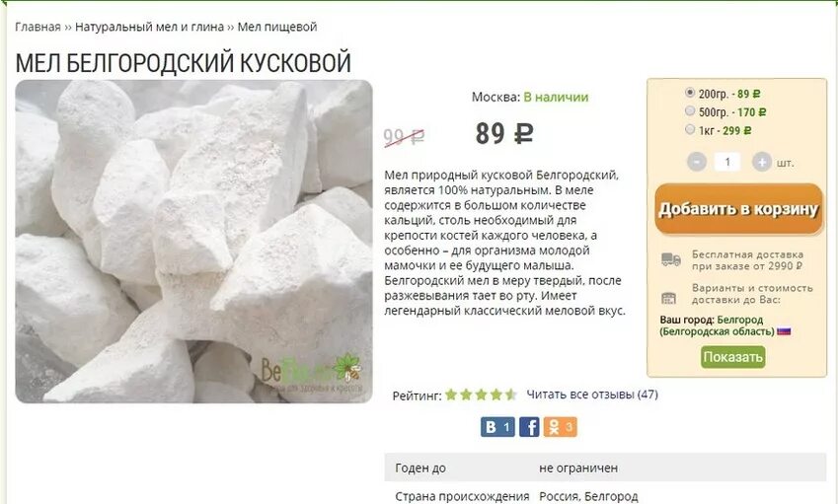
Task: Click the delivery truck icon
Action: pos(671,259)
